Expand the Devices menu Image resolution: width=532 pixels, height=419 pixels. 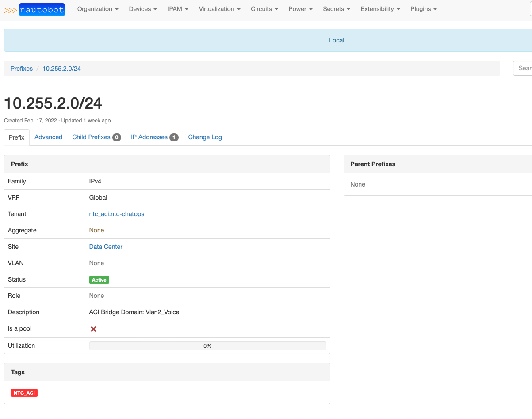point(143,9)
